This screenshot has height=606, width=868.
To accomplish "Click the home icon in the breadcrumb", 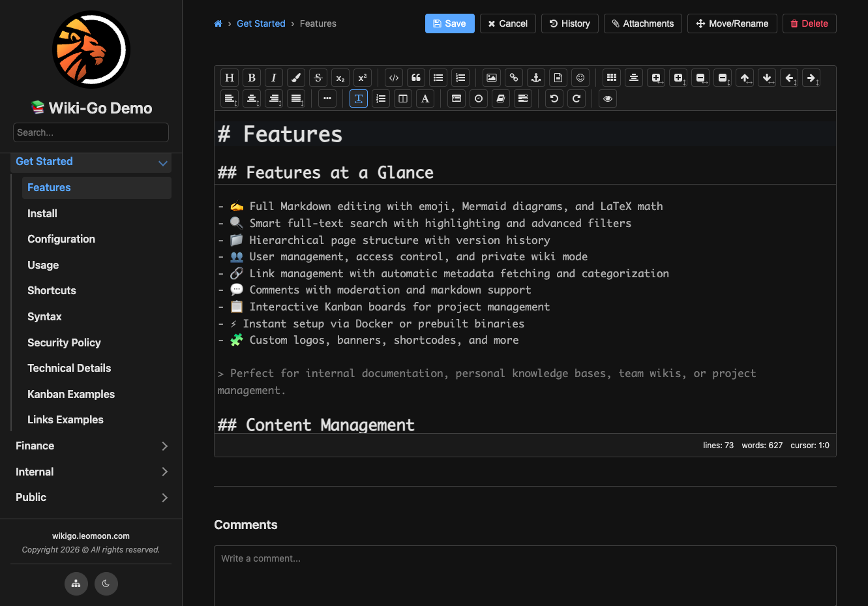I will click(x=218, y=23).
